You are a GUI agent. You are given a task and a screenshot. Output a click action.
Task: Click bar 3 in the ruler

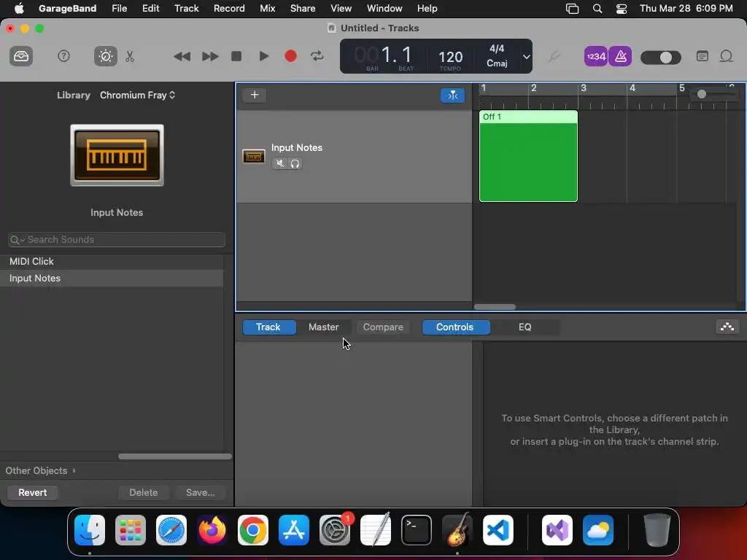coord(583,88)
